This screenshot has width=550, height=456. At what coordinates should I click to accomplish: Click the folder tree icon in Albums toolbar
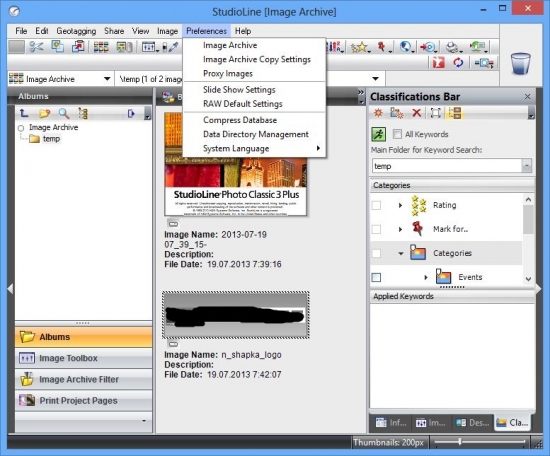(83, 113)
